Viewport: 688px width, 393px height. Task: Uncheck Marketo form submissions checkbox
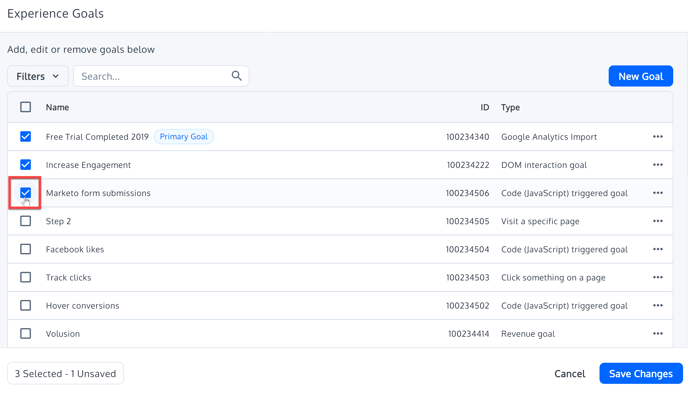(25, 193)
